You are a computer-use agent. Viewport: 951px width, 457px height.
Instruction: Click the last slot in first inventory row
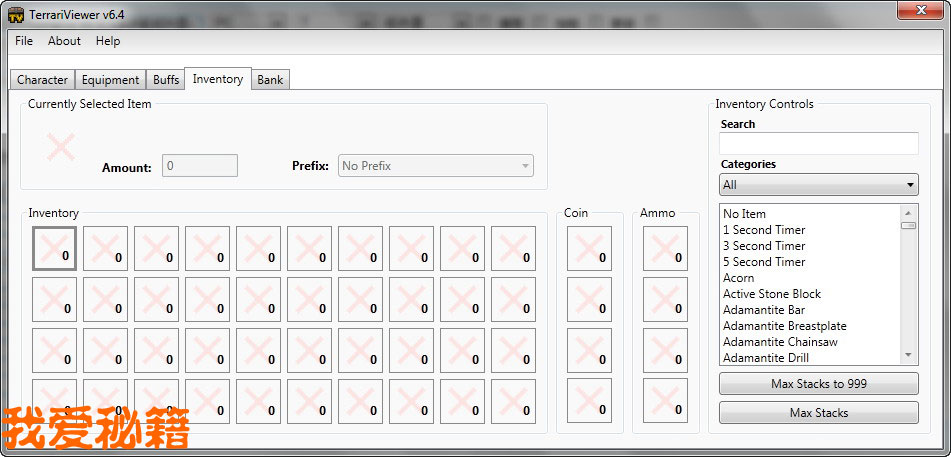(x=513, y=248)
